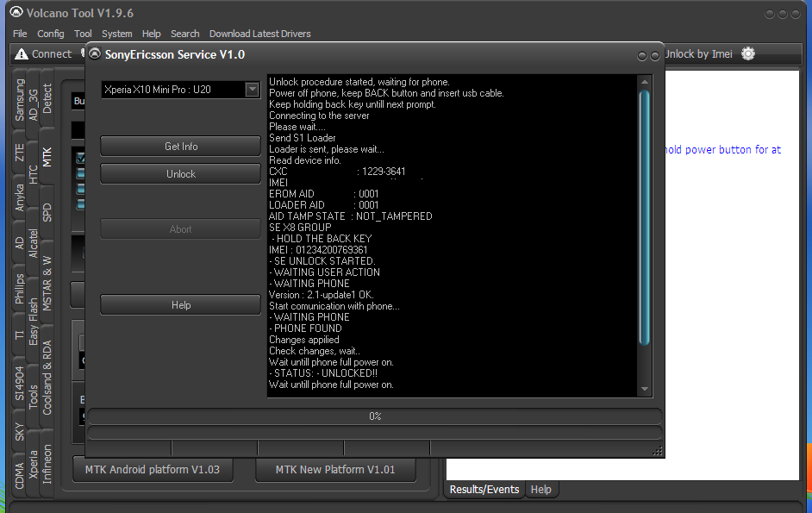
Task: Select the MSTAR & W vertical tab
Action: coord(47,283)
